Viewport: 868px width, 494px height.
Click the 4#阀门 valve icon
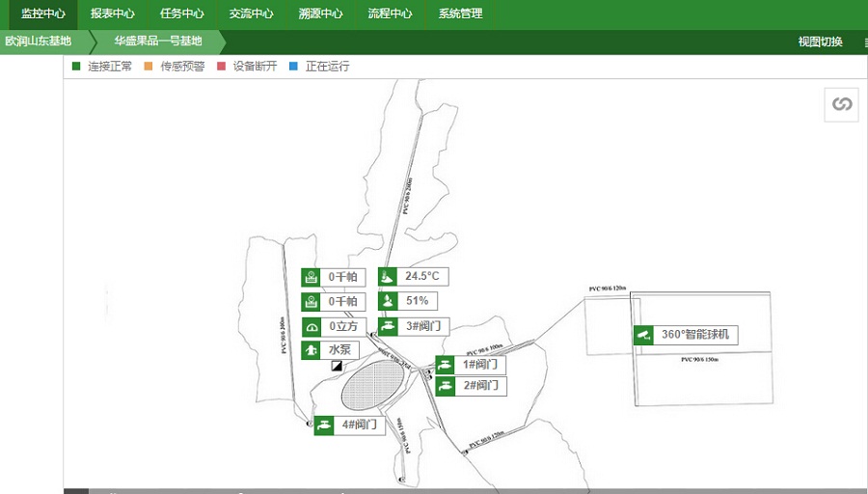coord(324,425)
